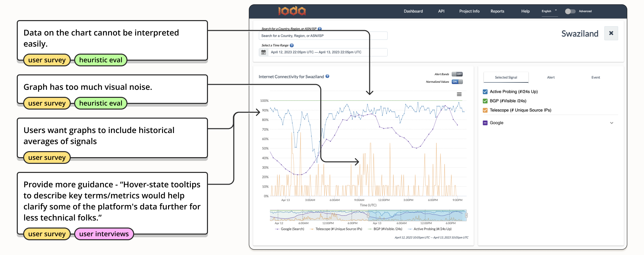Toggle the Google (Search) legend entry

click(x=289, y=229)
